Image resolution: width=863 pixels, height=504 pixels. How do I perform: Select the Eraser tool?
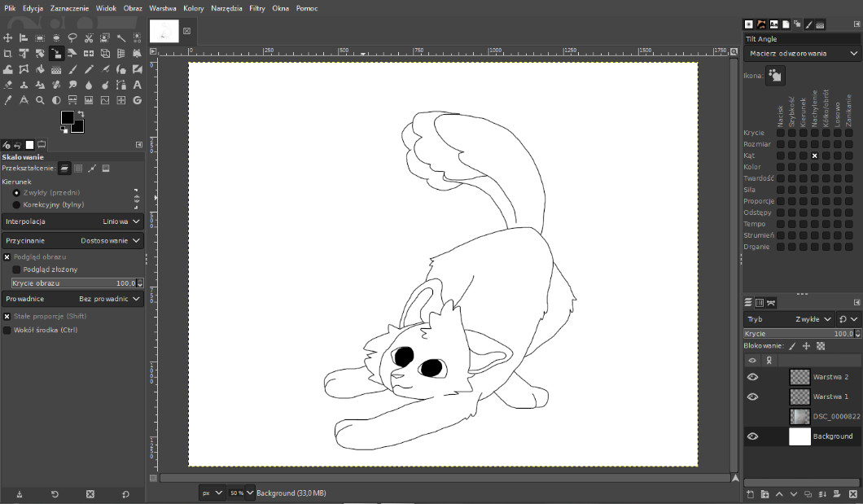coord(7,85)
